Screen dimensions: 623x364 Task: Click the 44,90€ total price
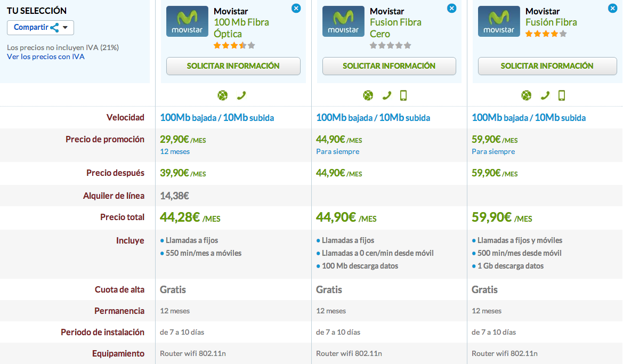346,217
